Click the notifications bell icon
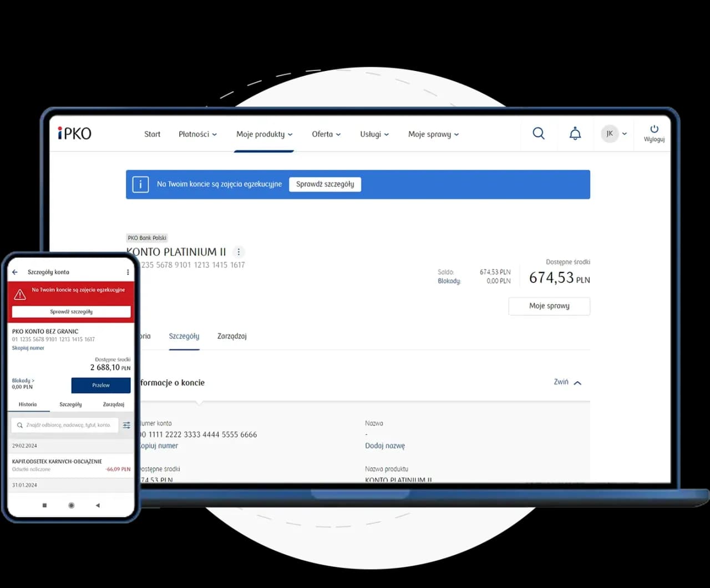710x588 pixels. (575, 134)
